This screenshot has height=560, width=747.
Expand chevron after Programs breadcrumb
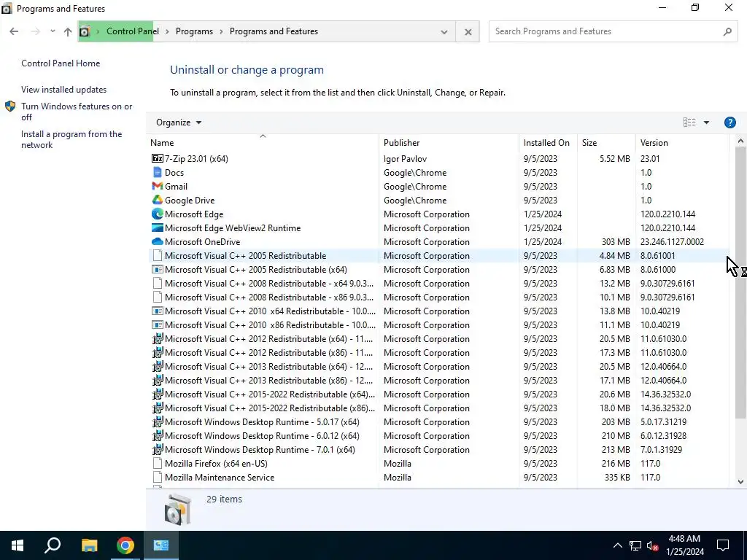pyautogui.click(x=221, y=31)
